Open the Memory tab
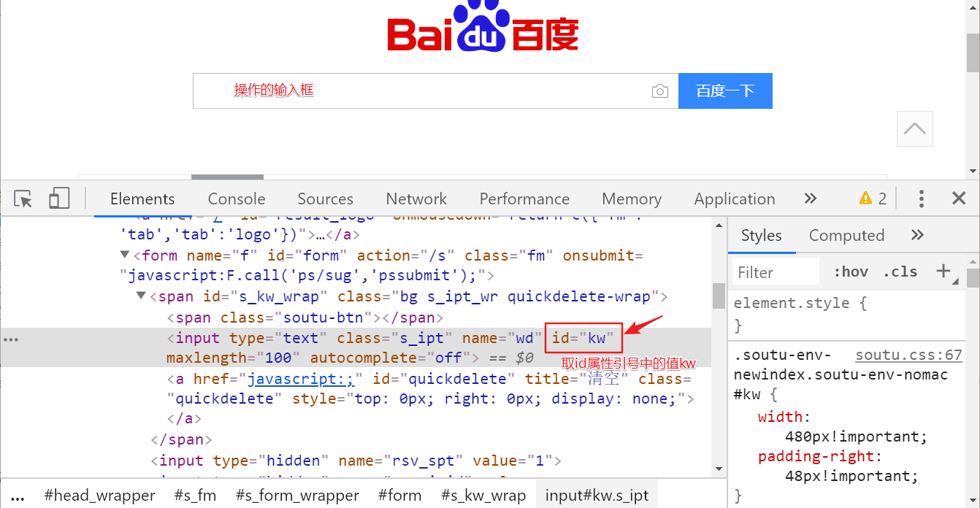 (x=632, y=199)
